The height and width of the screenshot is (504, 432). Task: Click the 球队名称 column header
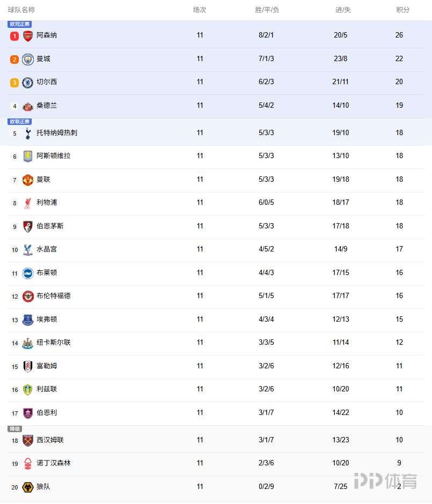[21, 10]
